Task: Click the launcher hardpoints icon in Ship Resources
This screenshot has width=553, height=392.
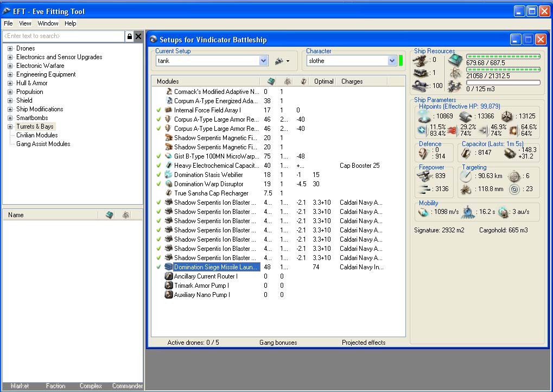Action: pyautogui.click(x=421, y=73)
